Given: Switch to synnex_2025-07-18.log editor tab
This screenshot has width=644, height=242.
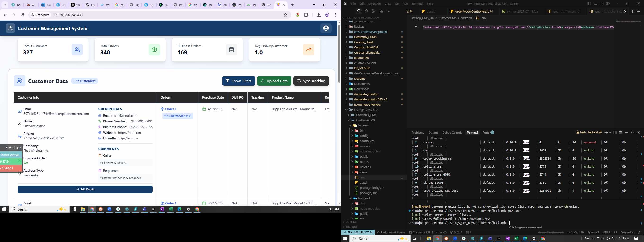Looking at the screenshot, I should click(522, 12).
